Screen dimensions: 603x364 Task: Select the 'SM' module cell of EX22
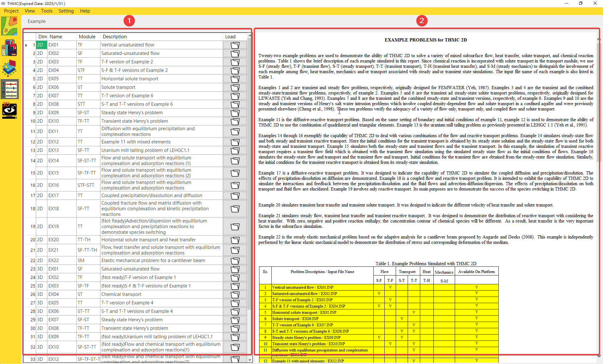(x=88, y=260)
